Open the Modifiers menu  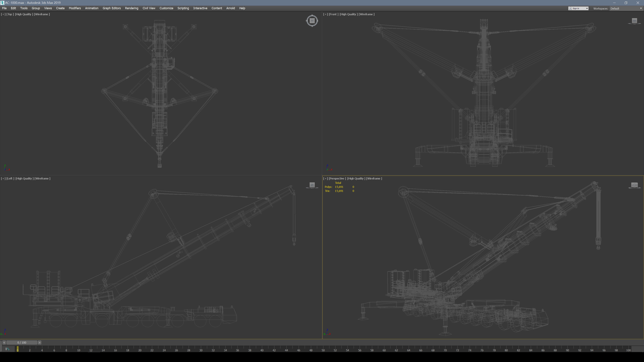[x=75, y=8]
